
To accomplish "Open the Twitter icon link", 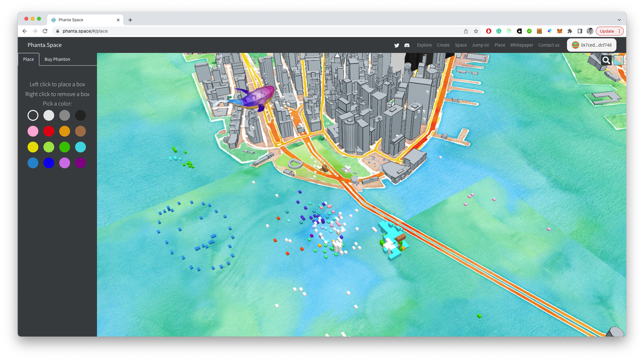I will pos(396,45).
